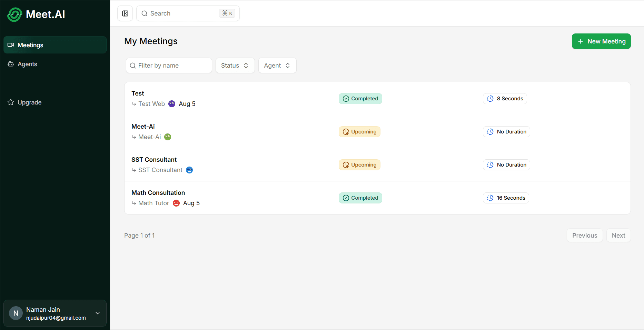Expand the Naman Jain account menu chevron
The height and width of the screenshot is (330, 644).
(98, 313)
